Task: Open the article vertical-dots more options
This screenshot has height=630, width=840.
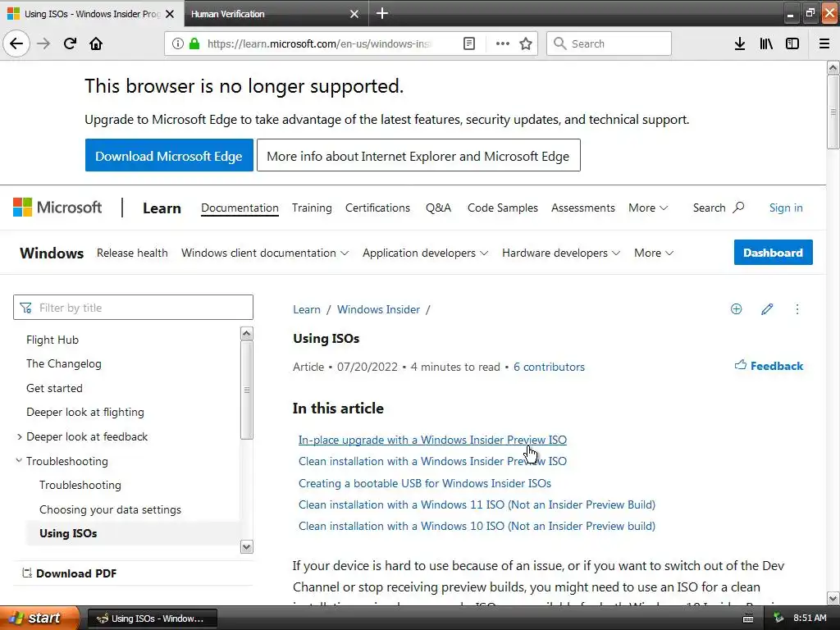Action: click(797, 309)
